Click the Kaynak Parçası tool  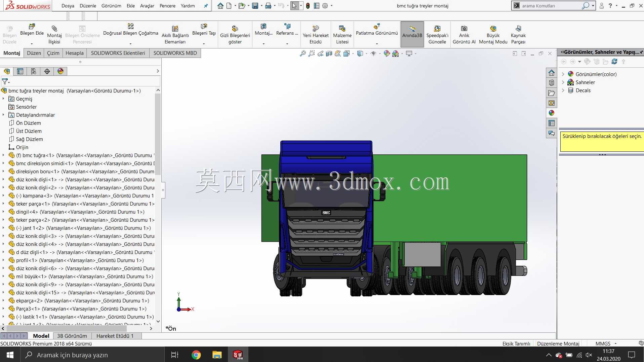518,34
